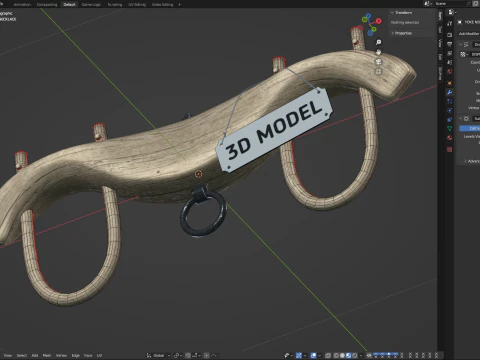Open the Face menu in viewport header
The height and width of the screenshot is (360, 480).
pos(88,355)
